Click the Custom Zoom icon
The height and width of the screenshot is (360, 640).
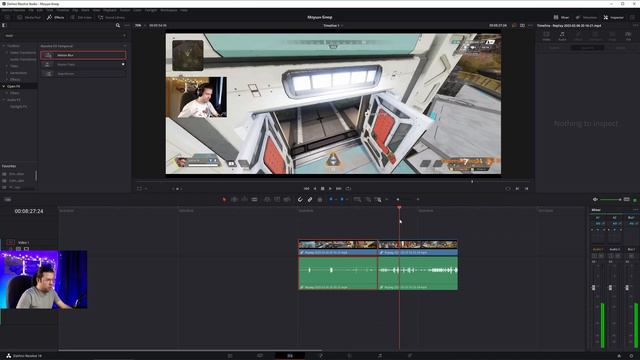tap(378, 200)
